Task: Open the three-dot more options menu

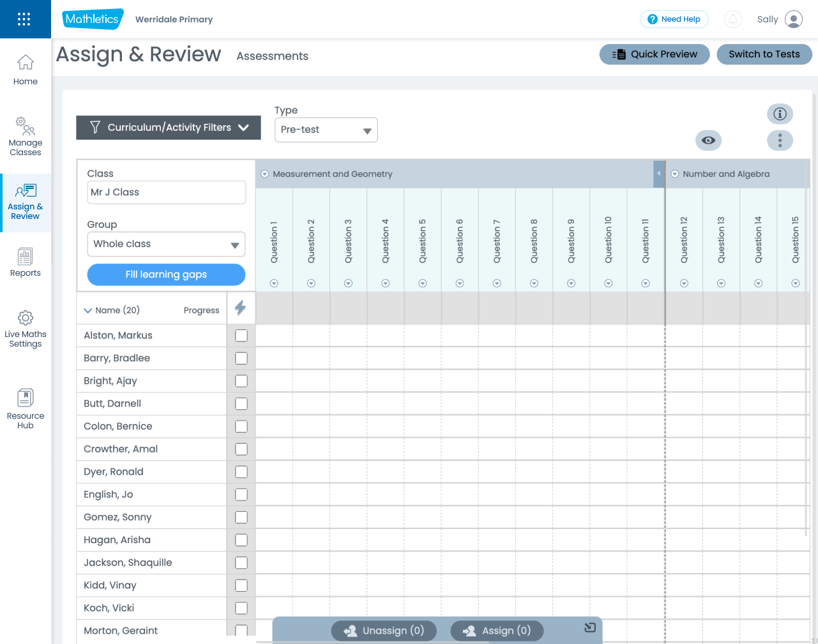Action: pyautogui.click(x=780, y=140)
